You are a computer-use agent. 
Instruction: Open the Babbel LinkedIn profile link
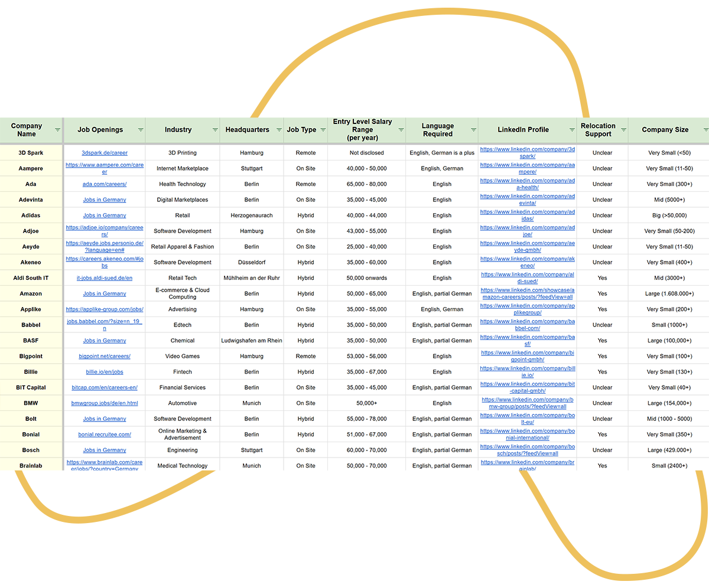click(528, 325)
